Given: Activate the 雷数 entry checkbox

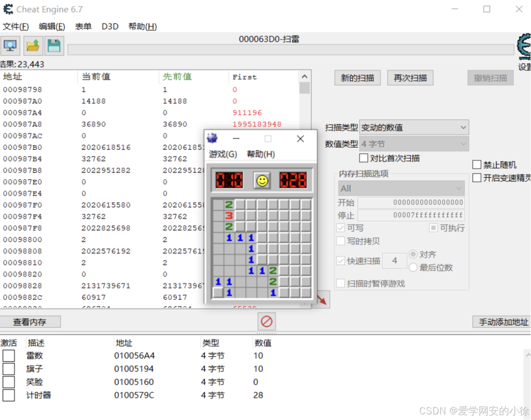Looking at the screenshot, I should tap(8, 356).
